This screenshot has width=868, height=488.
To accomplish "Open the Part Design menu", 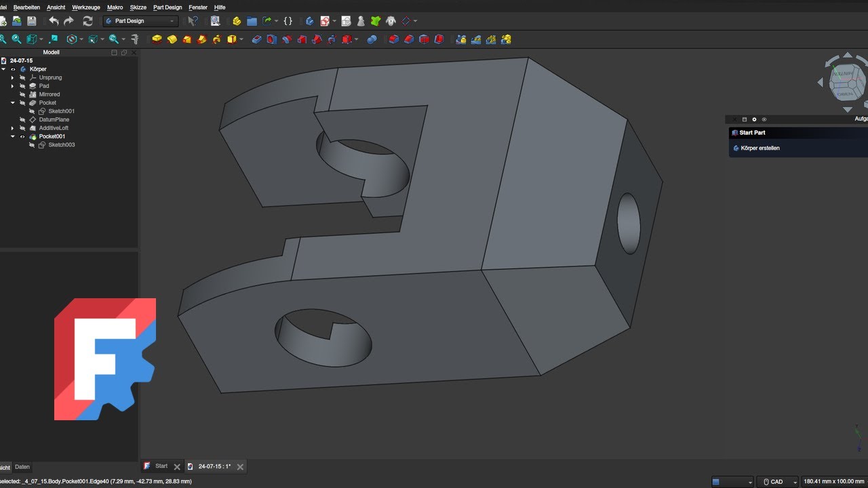I will pyautogui.click(x=167, y=7).
